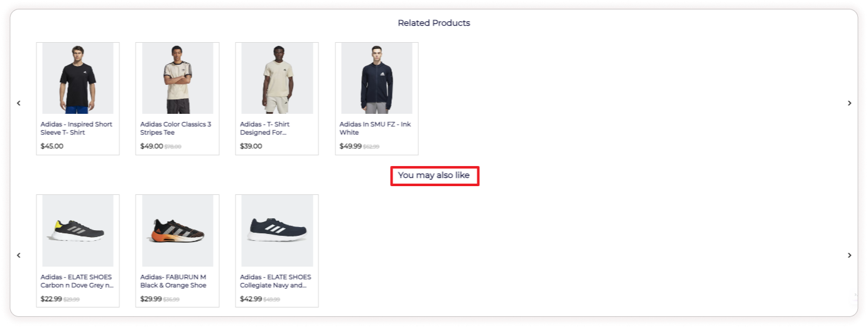Image resolution: width=868 pixels, height=327 pixels.
Task: Open 'Adidas- FABURUN M Black & Orange Shoe' link
Action: pyautogui.click(x=173, y=281)
